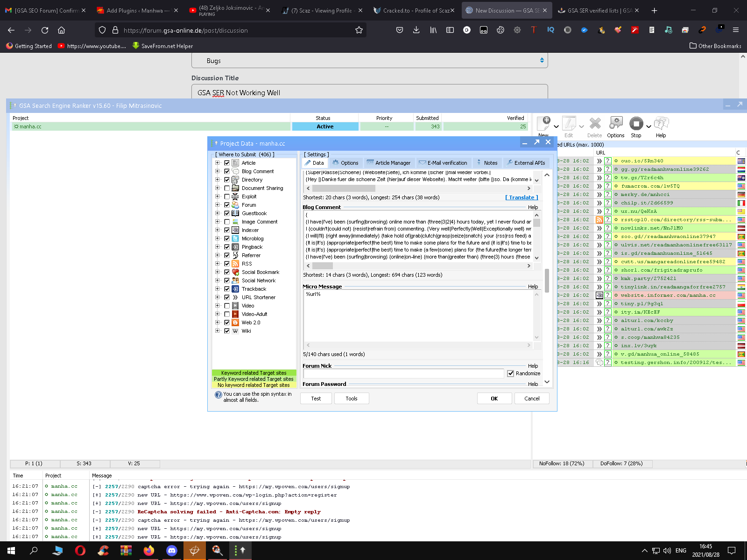The width and height of the screenshot is (747, 560).
Task: Click the Forum Nick input field
Action: [x=403, y=373]
